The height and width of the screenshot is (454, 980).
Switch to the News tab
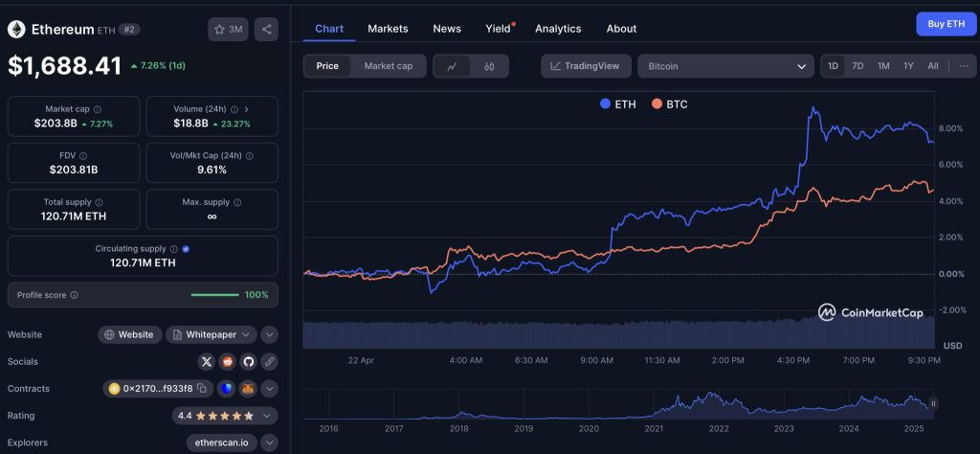click(447, 29)
